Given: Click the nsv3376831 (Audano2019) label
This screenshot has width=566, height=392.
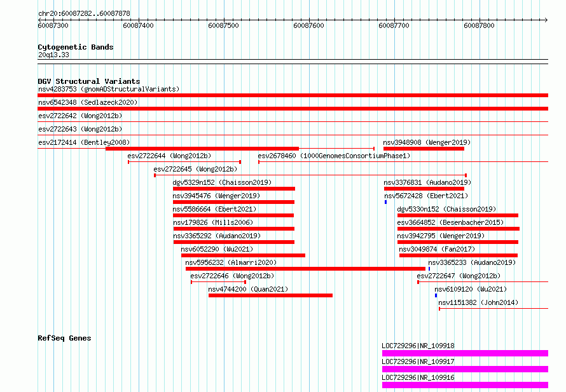Looking at the screenshot, I should pos(427,182).
